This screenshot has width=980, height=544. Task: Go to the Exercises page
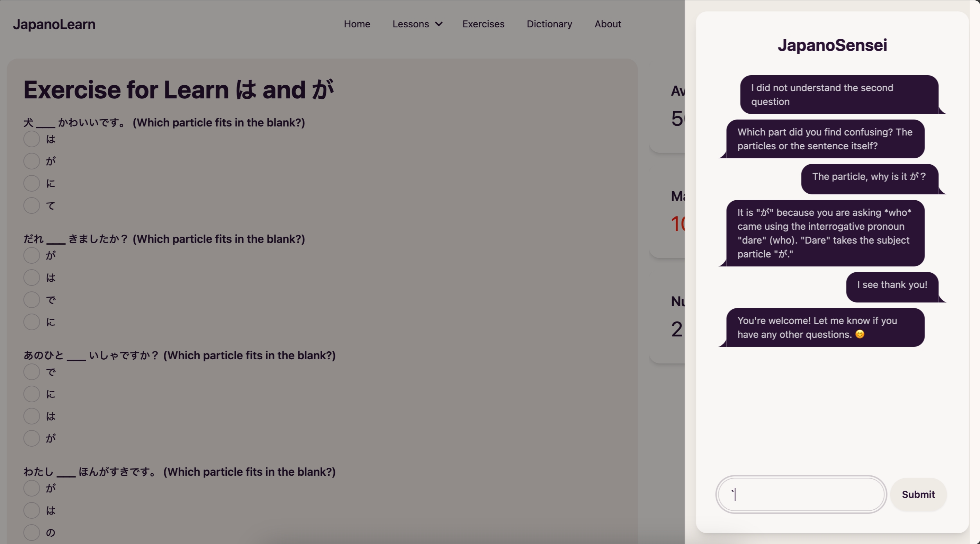click(x=483, y=24)
